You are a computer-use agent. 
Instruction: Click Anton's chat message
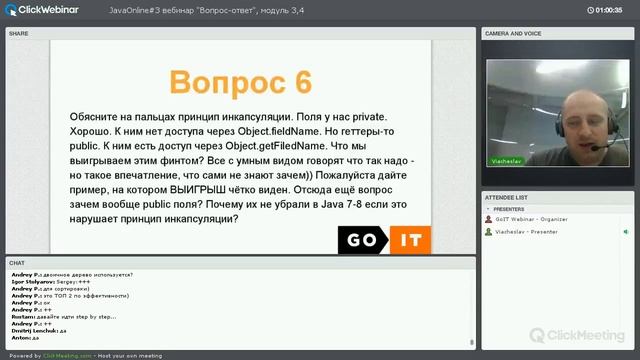point(25,338)
